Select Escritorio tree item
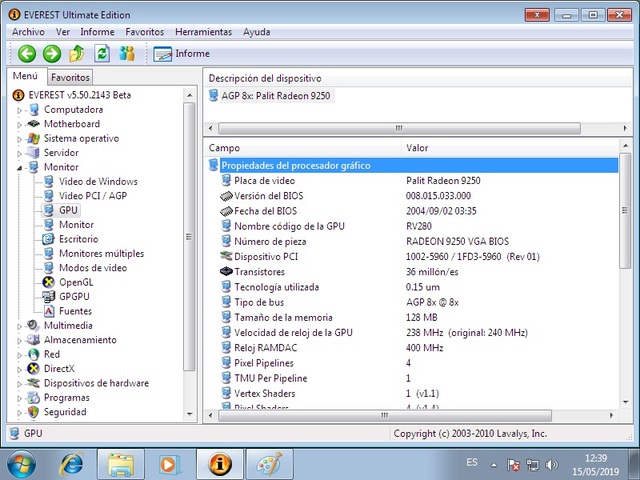The height and width of the screenshot is (480, 640). click(x=78, y=239)
